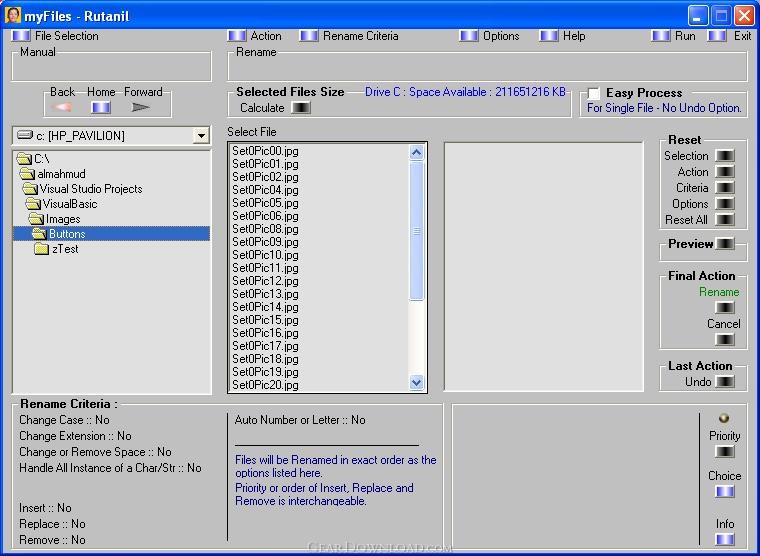The image size is (760, 556).
Task: Click the file list scroll down arrow
Action: point(416,382)
